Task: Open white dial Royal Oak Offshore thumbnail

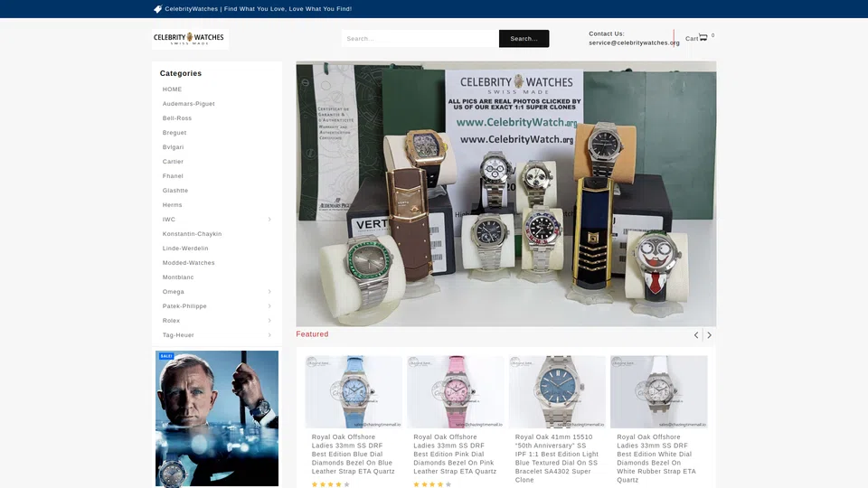Action: click(659, 391)
